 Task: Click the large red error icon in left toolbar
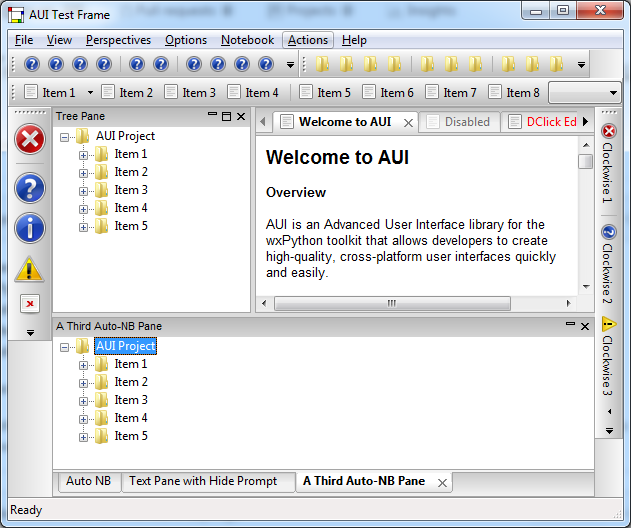(x=30, y=140)
